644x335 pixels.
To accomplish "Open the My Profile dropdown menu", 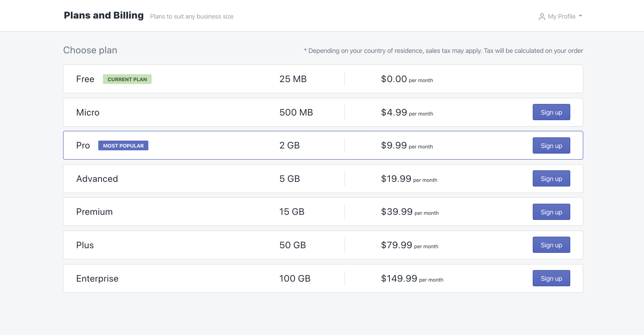I will pyautogui.click(x=561, y=17).
